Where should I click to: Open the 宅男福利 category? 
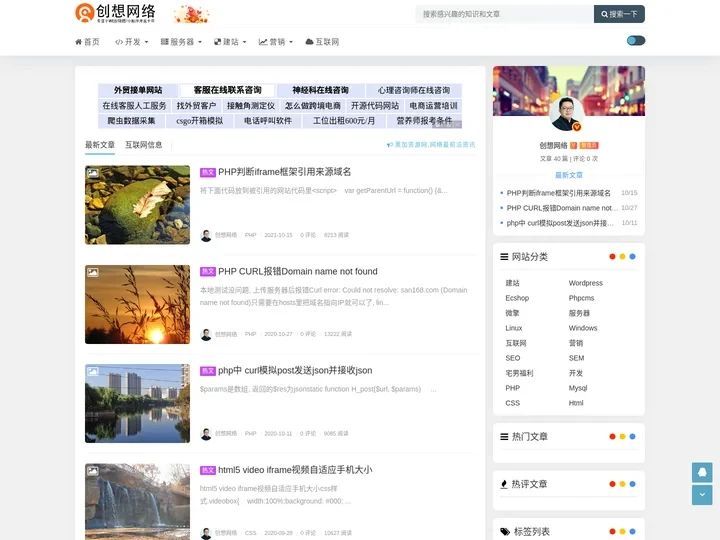point(519,373)
